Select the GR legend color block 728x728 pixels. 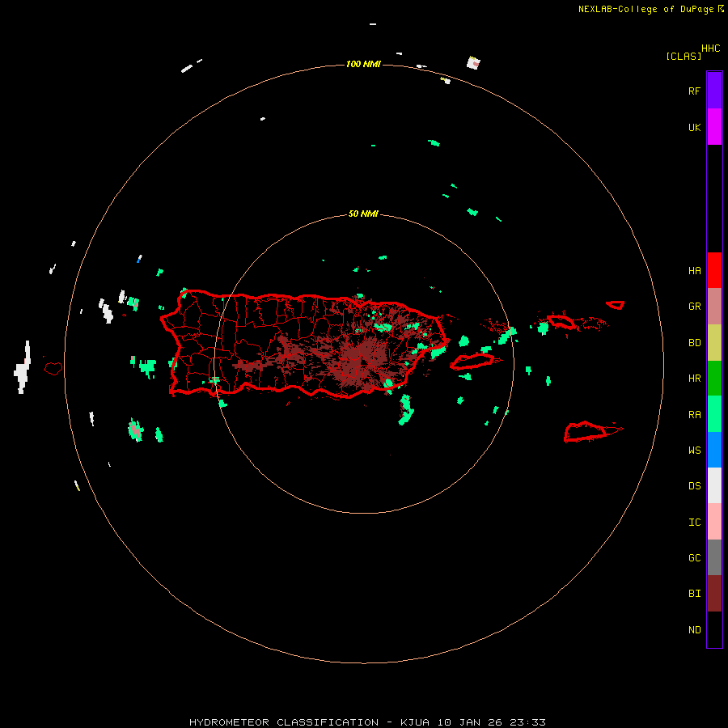(x=714, y=307)
